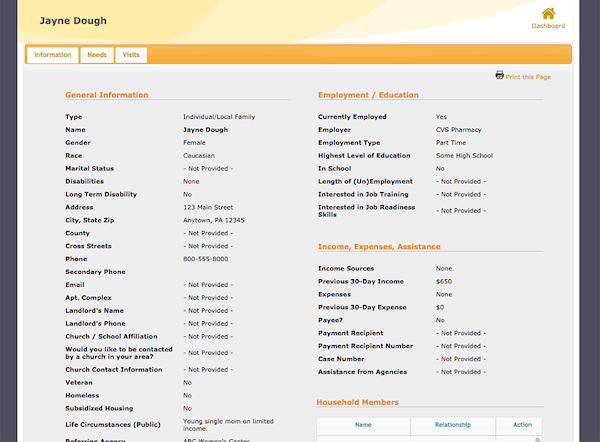Click the Female gender value
This screenshot has height=442, width=600.
194,143
